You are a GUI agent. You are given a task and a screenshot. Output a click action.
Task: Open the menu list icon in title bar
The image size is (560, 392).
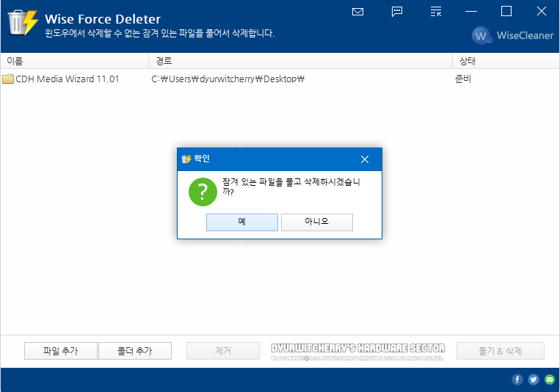click(436, 12)
